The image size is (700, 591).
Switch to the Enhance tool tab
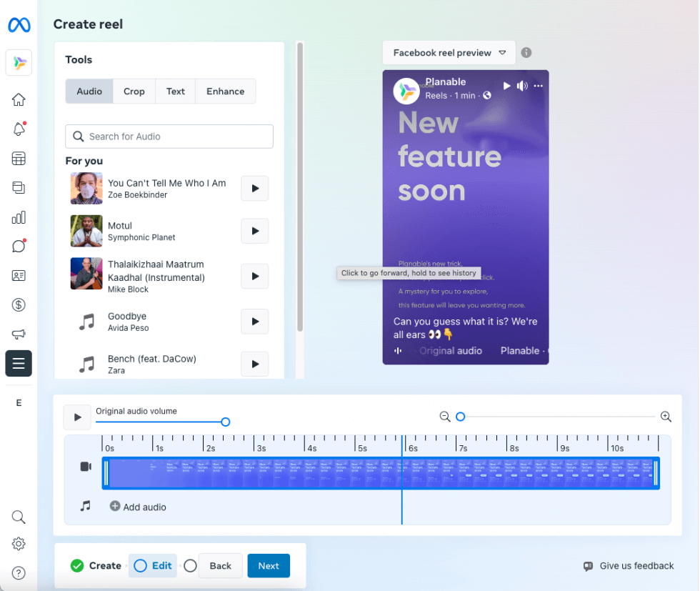point(225,91)
